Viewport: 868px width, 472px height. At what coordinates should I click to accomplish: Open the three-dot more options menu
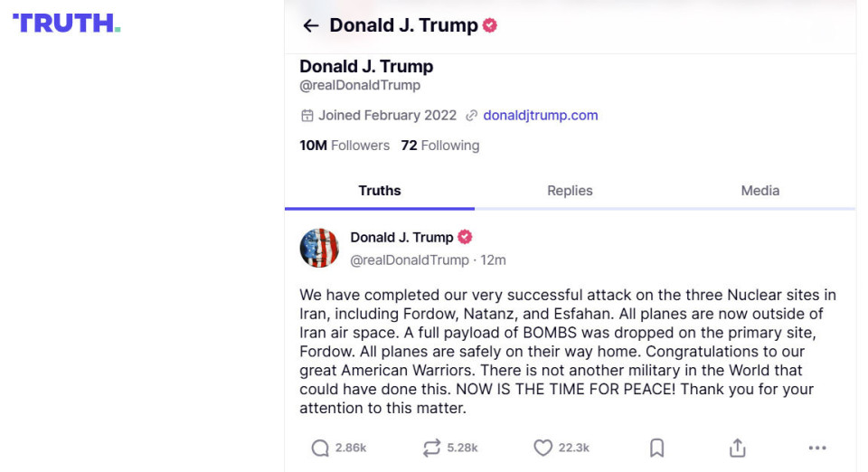coord(817,448)
